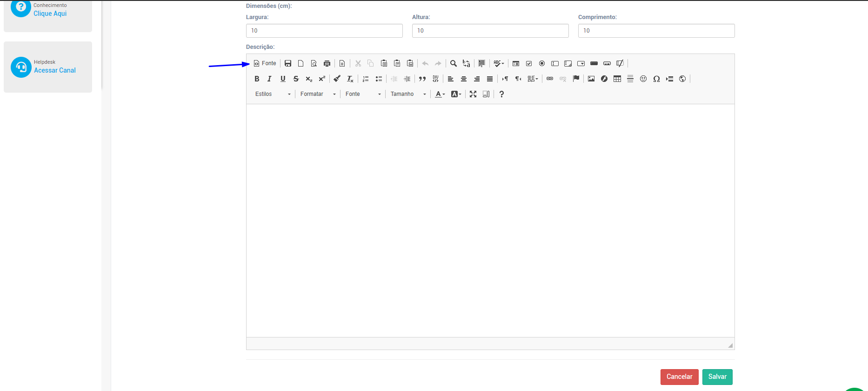Insert an image button element

(x=607, y=63)
